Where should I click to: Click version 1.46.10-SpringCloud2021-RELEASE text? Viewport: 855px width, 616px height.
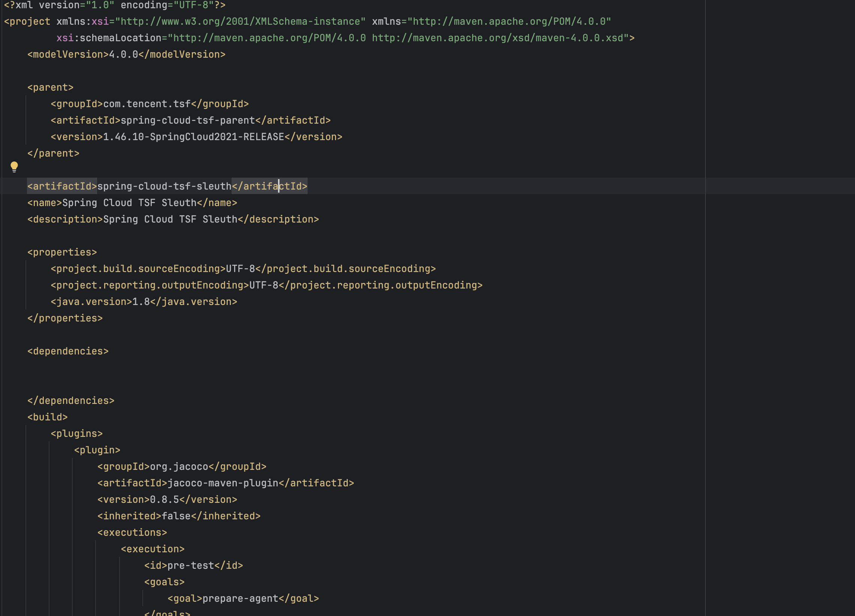pyautogui.click(x=193, y=137)
